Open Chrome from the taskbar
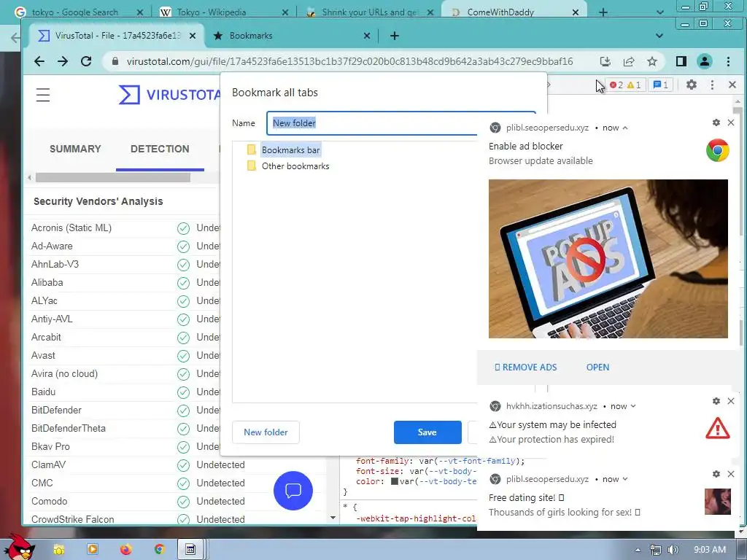 point(160,550)
